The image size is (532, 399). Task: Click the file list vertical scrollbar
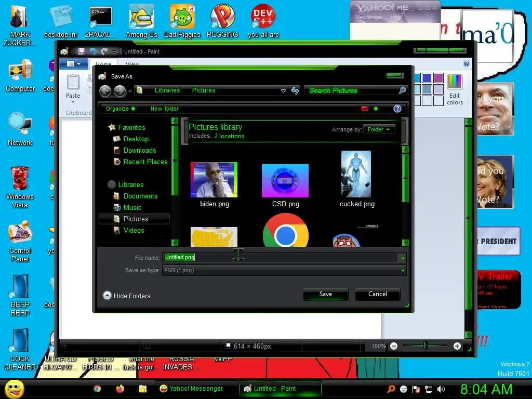[405, 178]
